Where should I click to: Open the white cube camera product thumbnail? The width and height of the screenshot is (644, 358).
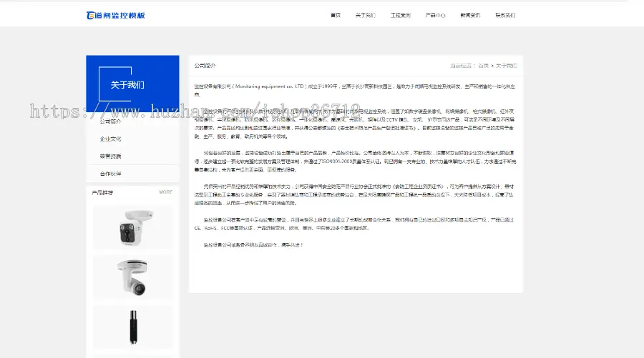click(x=133, y=228)
